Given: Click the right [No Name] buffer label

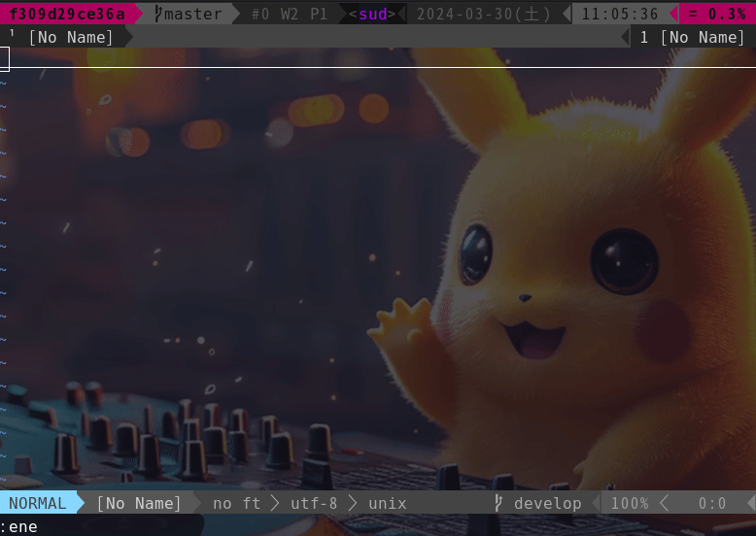Looking at the screenshot, I should tap(702, 37).
